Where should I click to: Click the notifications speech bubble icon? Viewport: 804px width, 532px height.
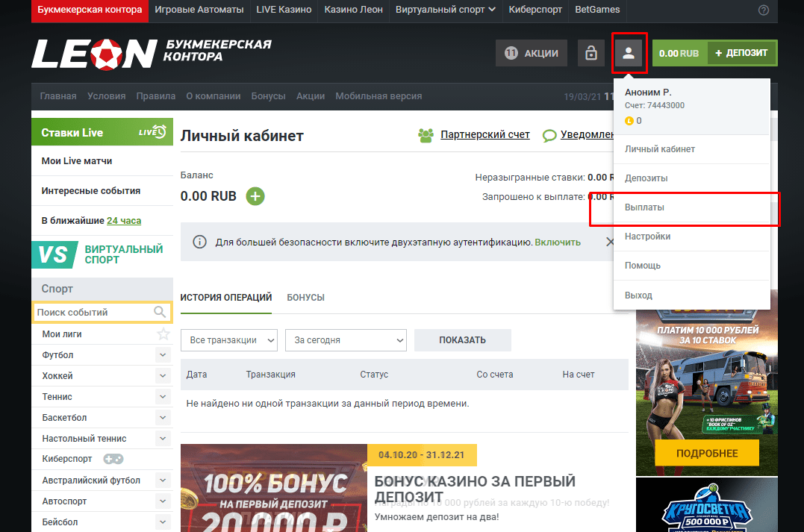pyautogui.click(x=549, y=135)
